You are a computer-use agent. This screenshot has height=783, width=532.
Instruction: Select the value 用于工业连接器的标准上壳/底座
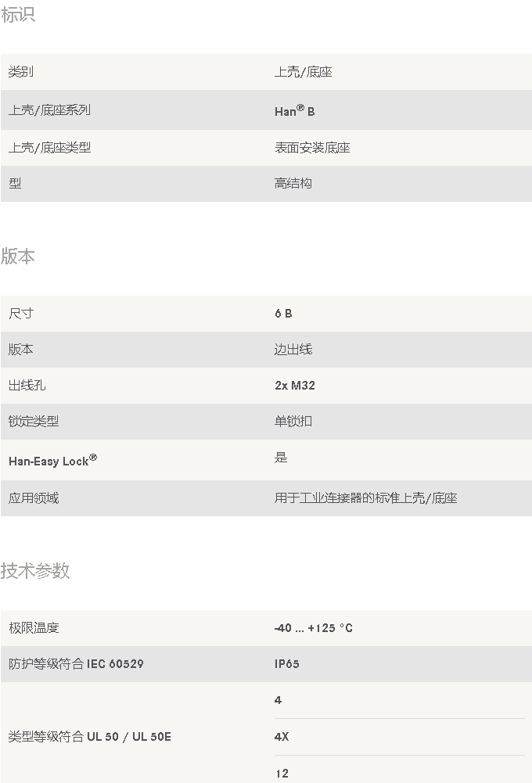[x=365, y=498]
